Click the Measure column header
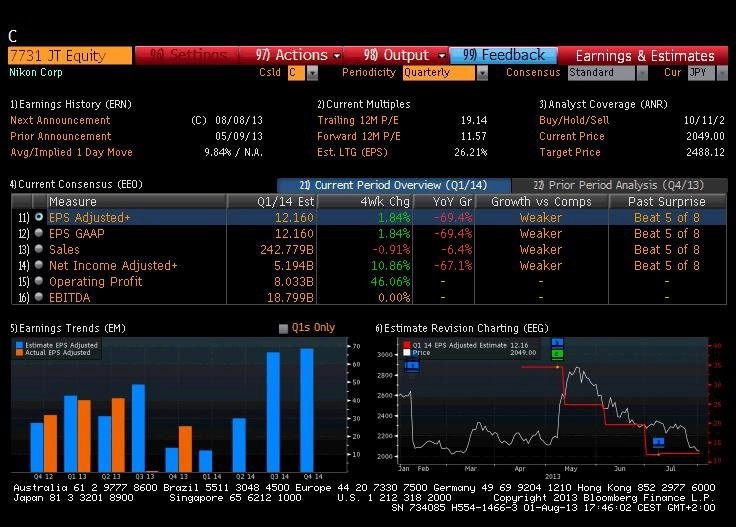736x527 pixels. [136, 201]
